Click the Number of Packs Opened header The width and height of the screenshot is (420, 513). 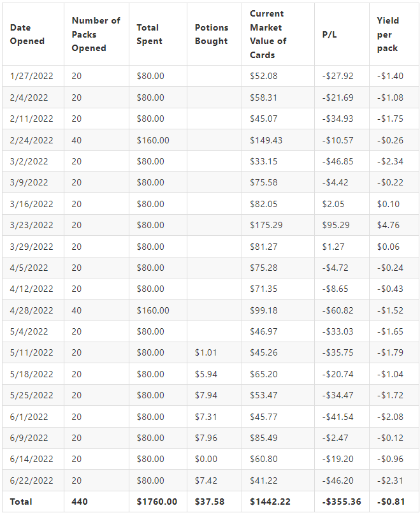(x=96, y=34)
